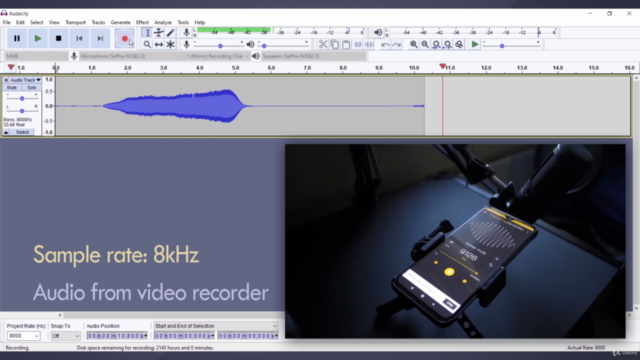Click Fit selection to width icon
The height and width of the screenshot is (360, 640).
coord(436,44)
